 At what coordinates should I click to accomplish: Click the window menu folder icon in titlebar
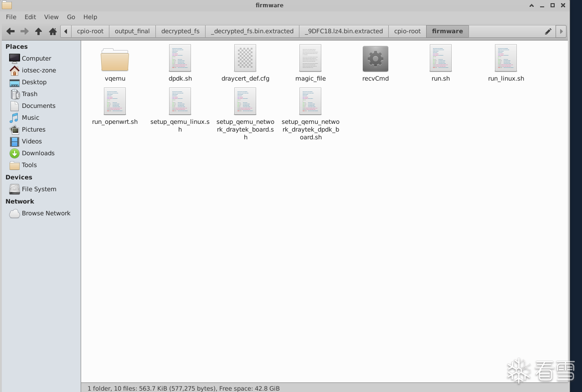(6, 5)
